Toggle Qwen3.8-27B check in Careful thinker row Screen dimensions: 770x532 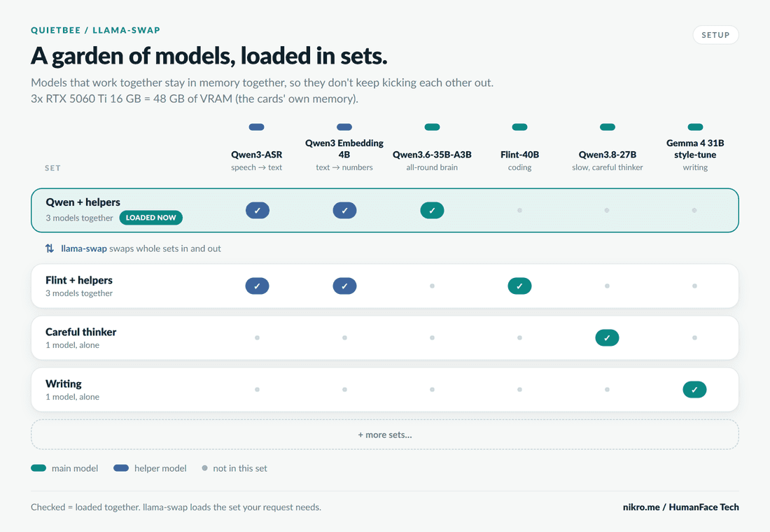pyautogui.click(x=607, y=338)
